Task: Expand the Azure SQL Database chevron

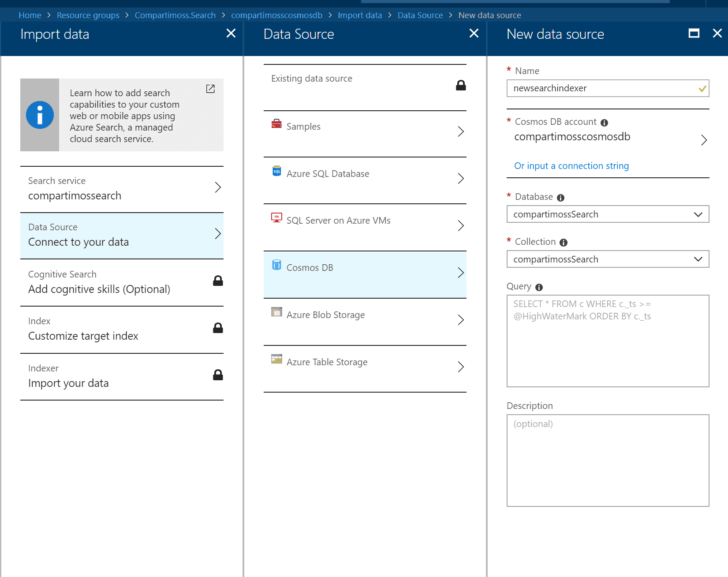Action: pyautogui.click(x=461, y=179)
